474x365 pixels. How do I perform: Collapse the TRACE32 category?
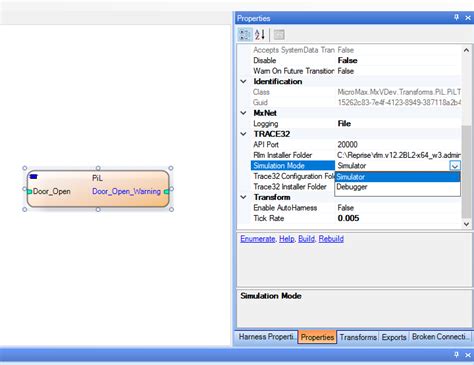point(244,134)
